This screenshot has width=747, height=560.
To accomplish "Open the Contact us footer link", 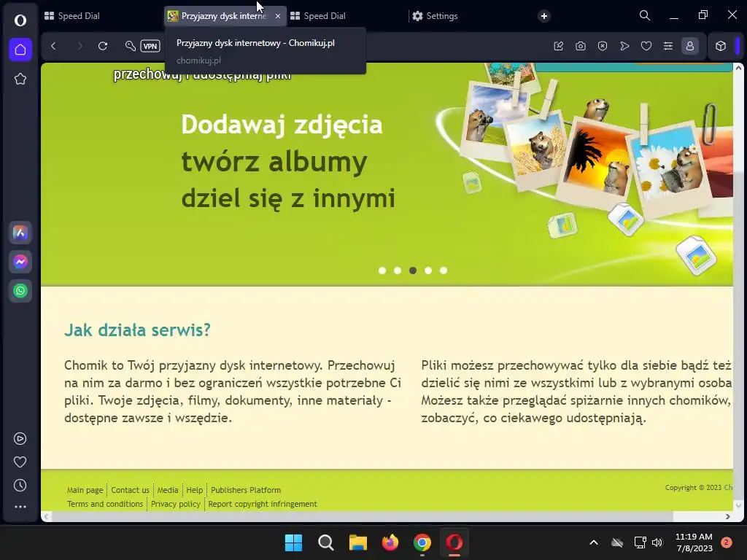I will click(130, 490).
